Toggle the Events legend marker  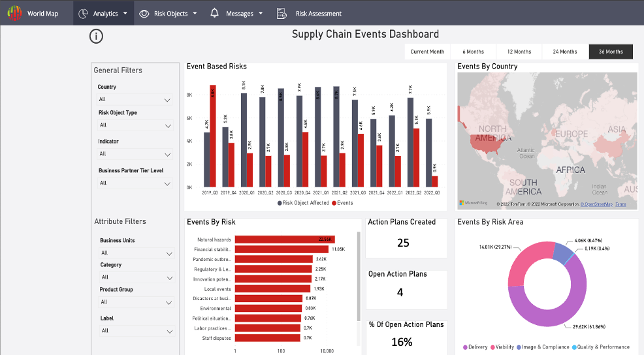(334, 203)
